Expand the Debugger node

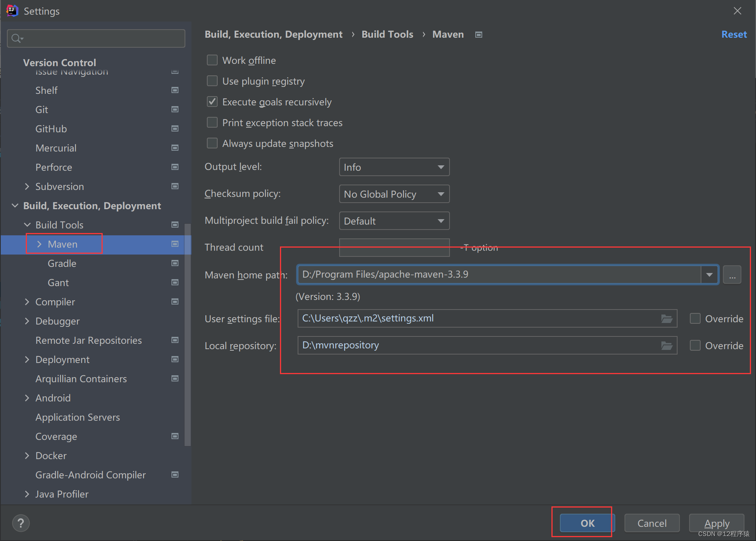(27, 321)
